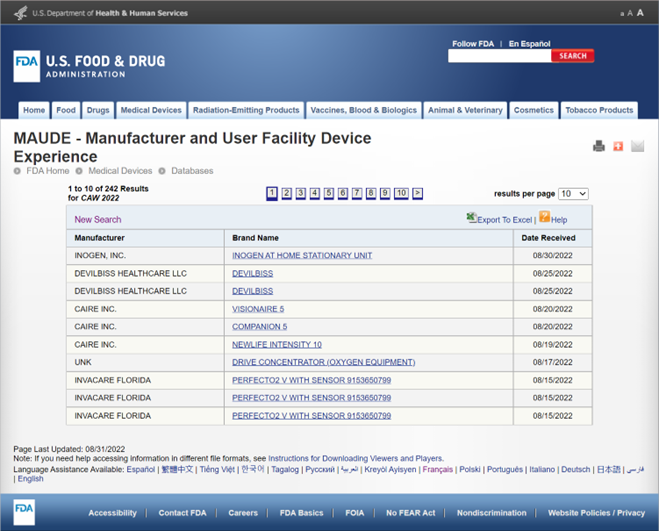Open NEWLIFE INTENSITY 10 report link

tap(277, 345)
